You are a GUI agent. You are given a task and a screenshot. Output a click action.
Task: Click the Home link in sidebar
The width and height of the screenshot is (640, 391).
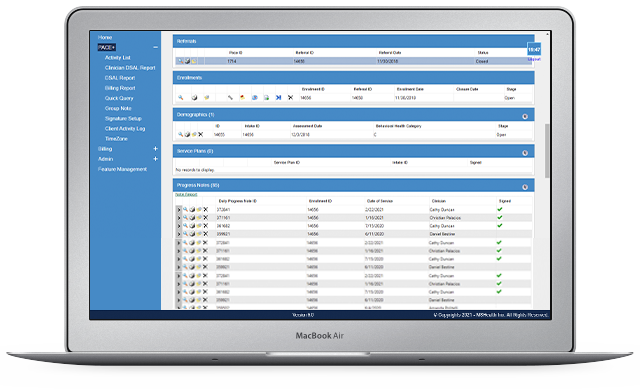(x=105, y=37)
